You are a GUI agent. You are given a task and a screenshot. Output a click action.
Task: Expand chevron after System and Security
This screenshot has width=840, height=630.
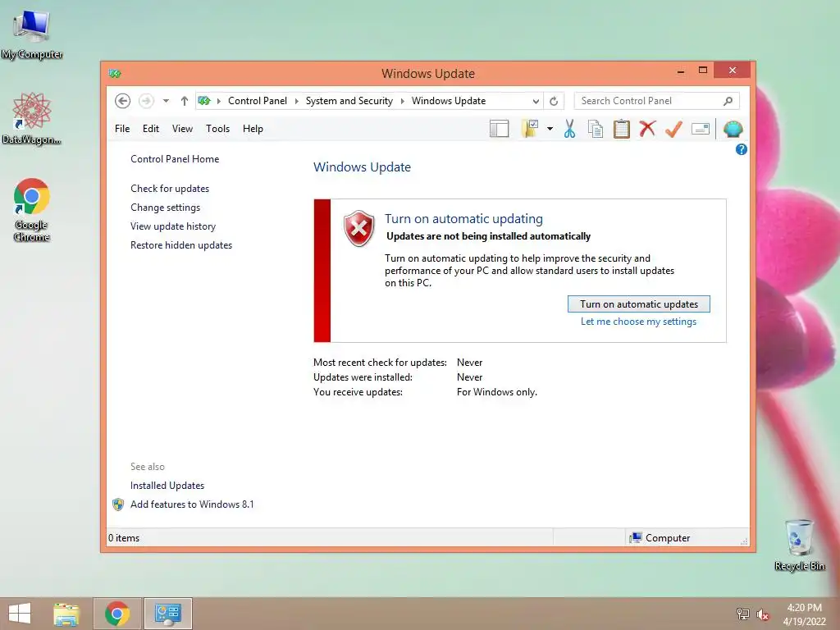coord(402,101)
